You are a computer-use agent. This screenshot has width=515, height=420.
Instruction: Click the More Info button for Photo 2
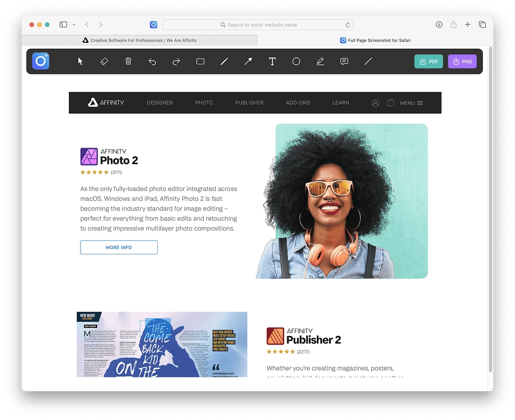(119, 247)
